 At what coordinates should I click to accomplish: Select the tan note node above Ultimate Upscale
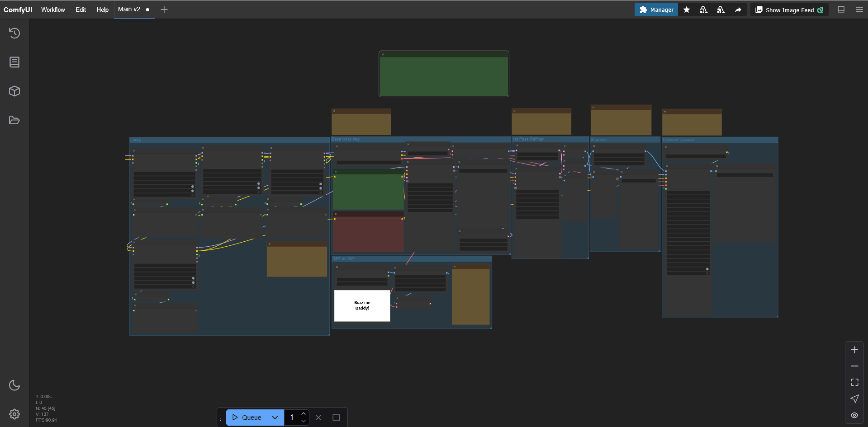coord(692,122)
